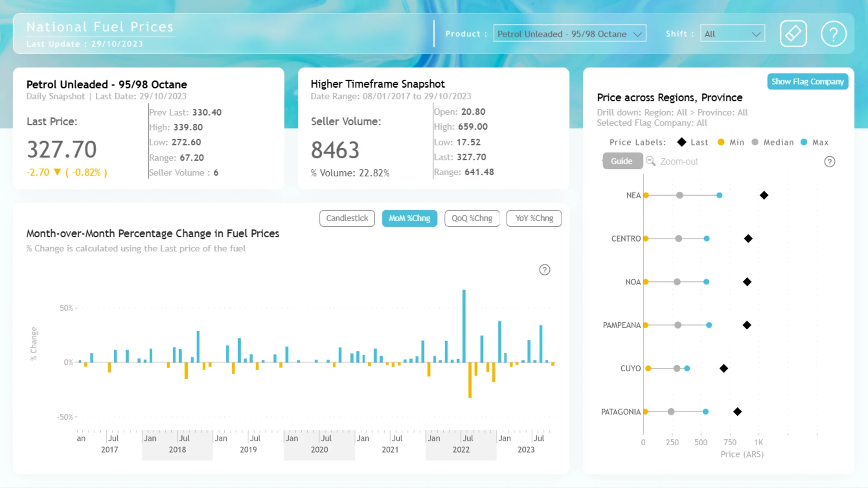This screenshot has width=868, height=488.
Task: Click the MoM %Chng button
Action: (410, 218)
